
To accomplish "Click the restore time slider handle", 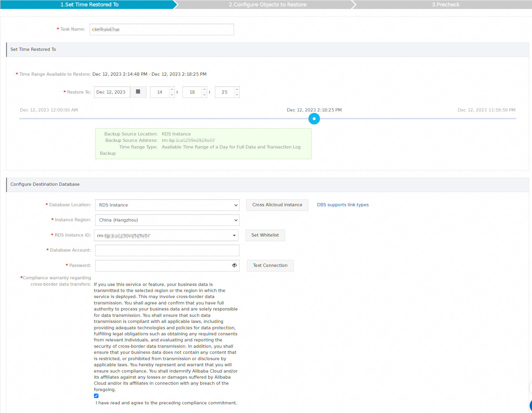I will point(314,119).
